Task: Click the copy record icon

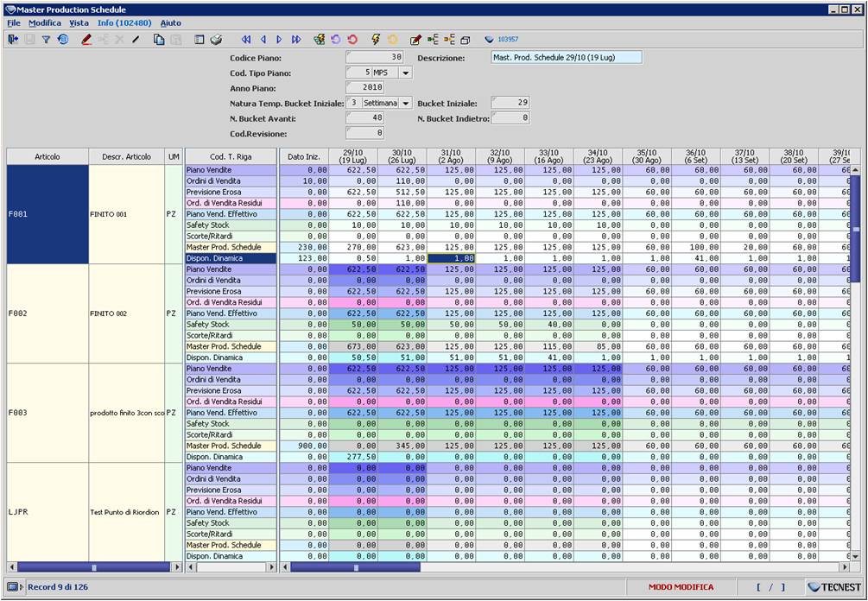Action: [x=159, y=40]
